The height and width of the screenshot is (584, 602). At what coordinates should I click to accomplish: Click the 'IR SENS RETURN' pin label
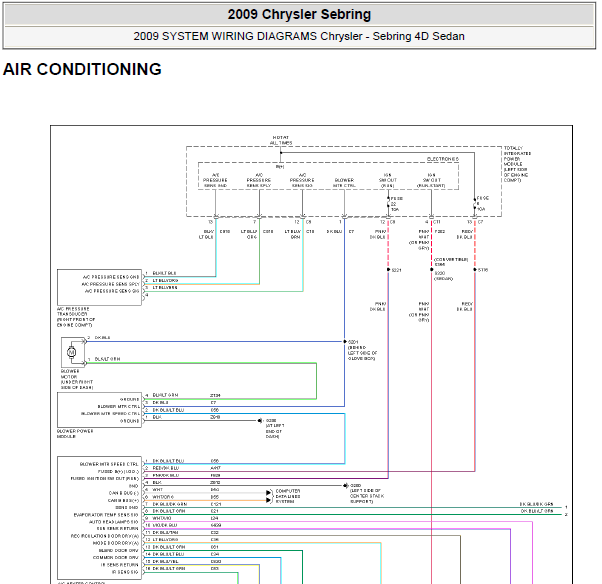[x=119, y=565]
